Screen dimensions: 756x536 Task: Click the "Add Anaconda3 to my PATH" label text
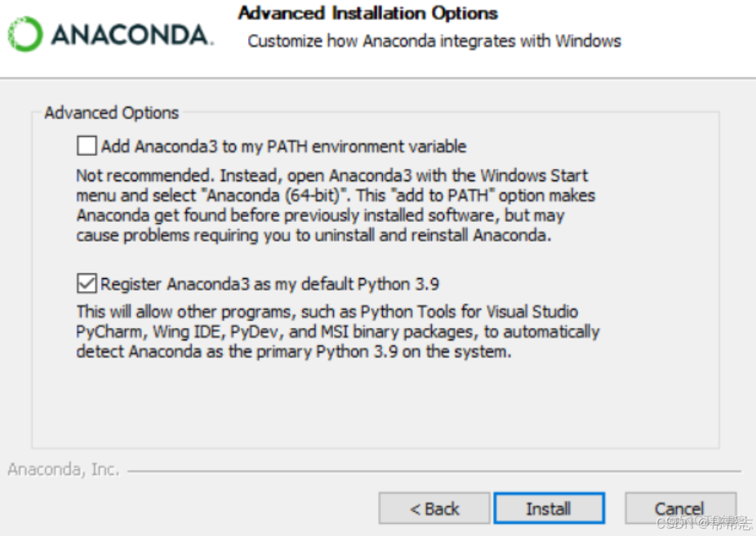[283, 147]
